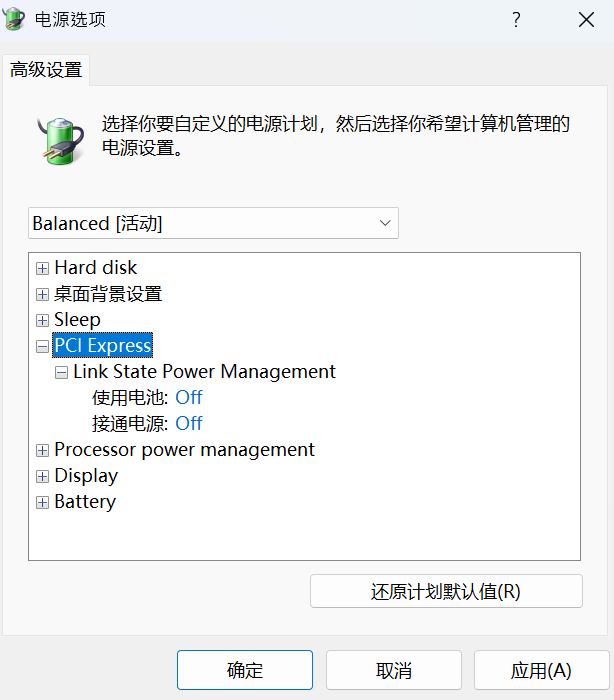Click the 应用(A) button
Screen dimensions: 614x700
coord(541,670)
